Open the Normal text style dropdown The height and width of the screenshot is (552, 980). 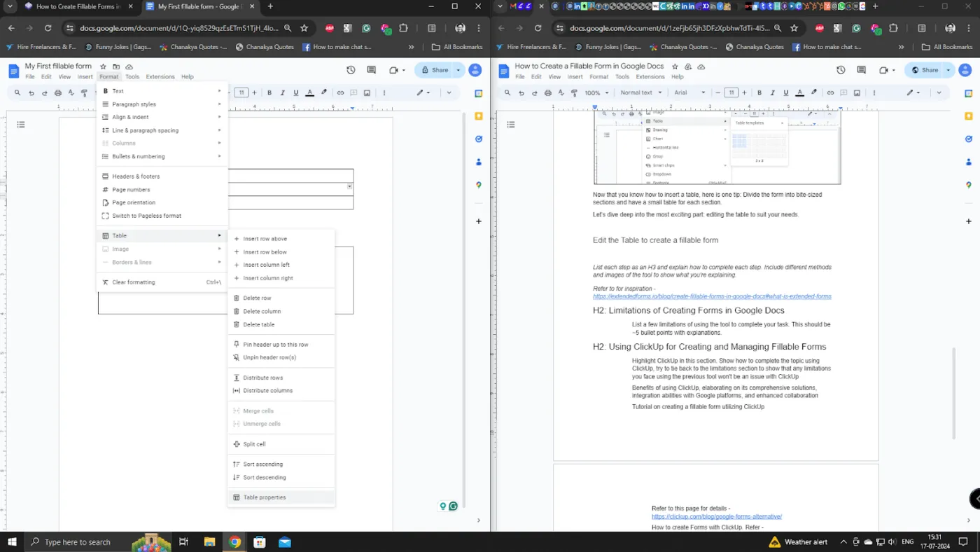pyautogui.click(x=639, y=92)
